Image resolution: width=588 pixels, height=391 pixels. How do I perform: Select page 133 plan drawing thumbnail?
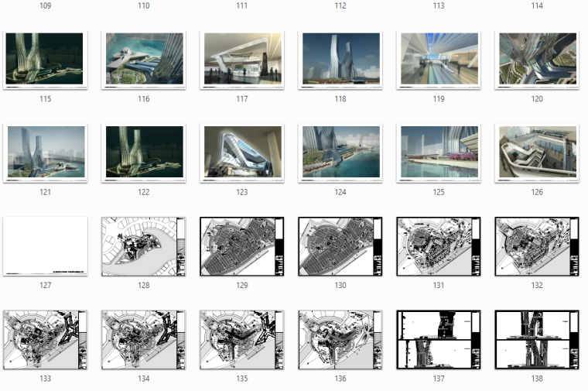pyautogui.click(x=46, y=340)
